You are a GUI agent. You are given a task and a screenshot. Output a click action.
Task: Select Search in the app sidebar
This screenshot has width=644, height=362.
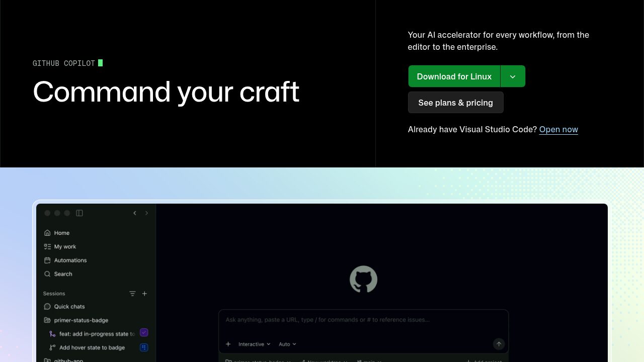(x=63, y=274)
